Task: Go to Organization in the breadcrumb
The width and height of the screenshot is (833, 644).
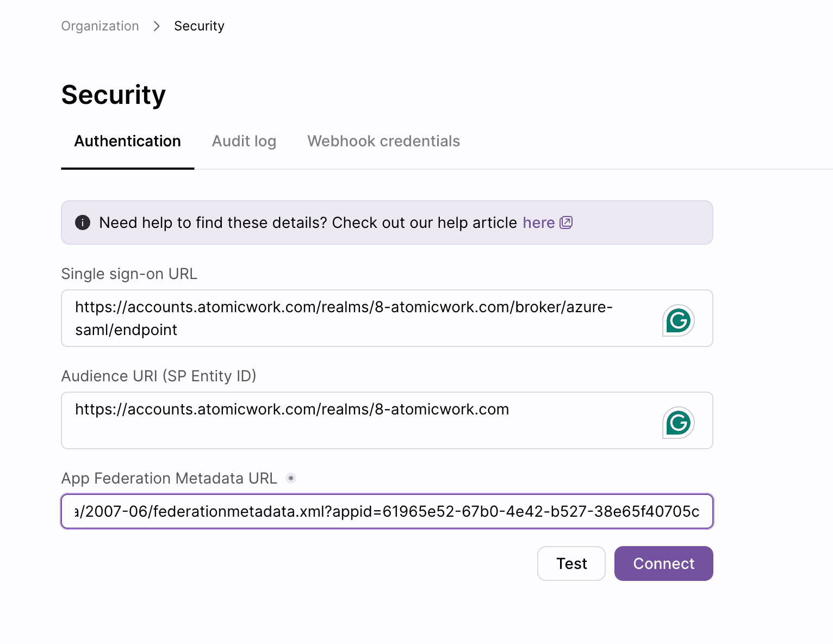Action: pyautogui.click(x=100, y=26)
